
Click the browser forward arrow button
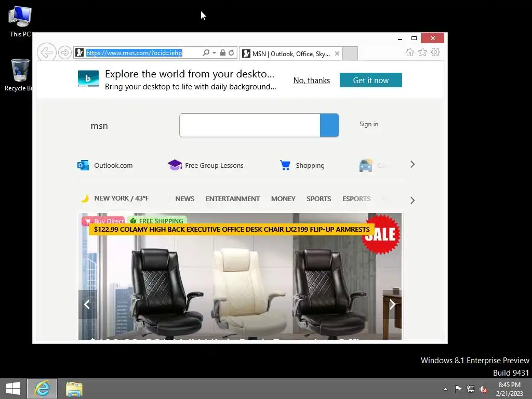64,52
